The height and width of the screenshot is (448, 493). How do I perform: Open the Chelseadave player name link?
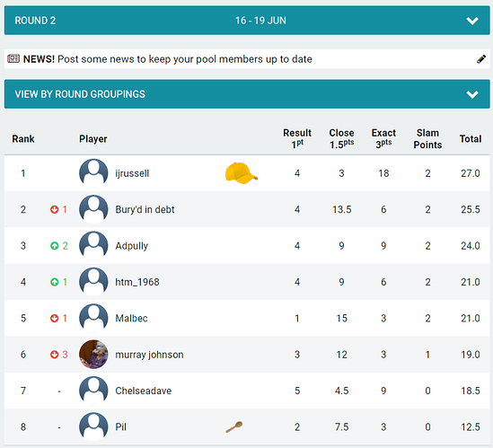tap(144, 391)
